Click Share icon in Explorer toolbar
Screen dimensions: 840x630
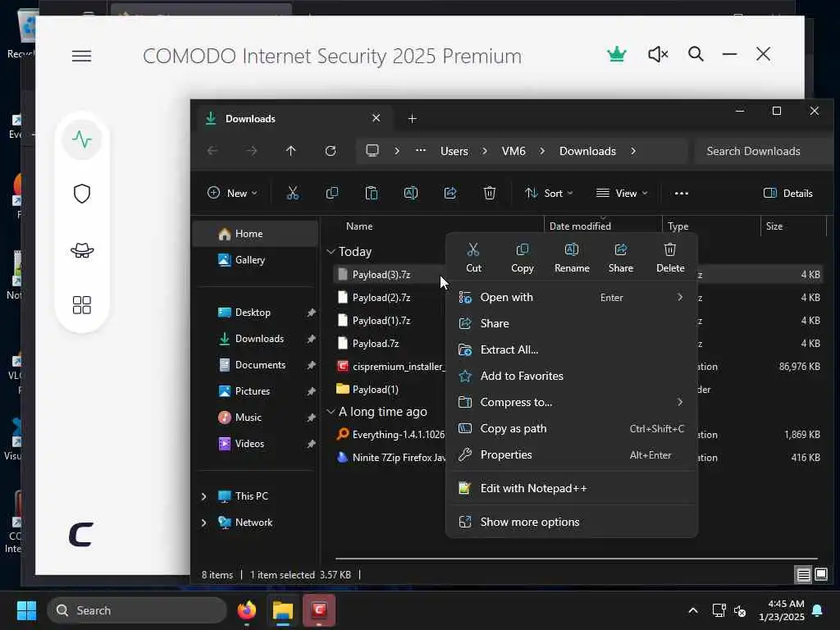[450, 193]
